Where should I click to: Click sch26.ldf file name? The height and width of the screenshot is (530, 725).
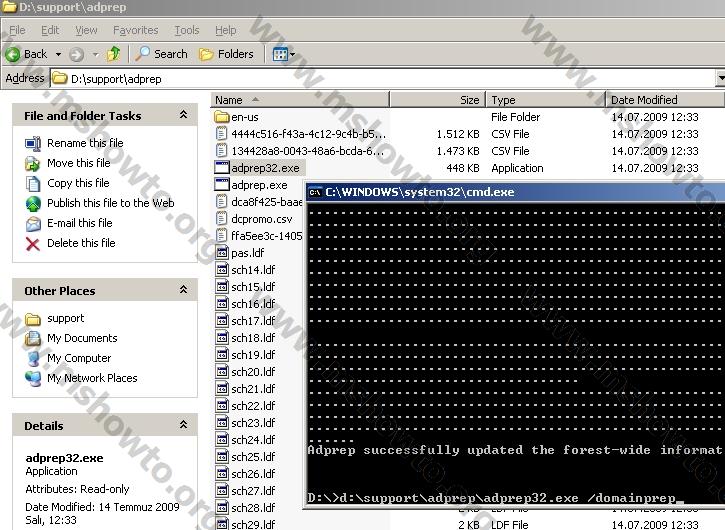[x=253, y=474]
